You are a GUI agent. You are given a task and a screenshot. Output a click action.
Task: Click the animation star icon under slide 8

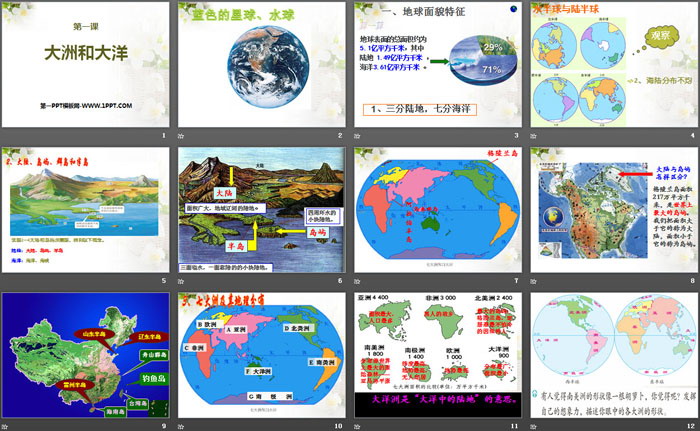tap(534, 281)
